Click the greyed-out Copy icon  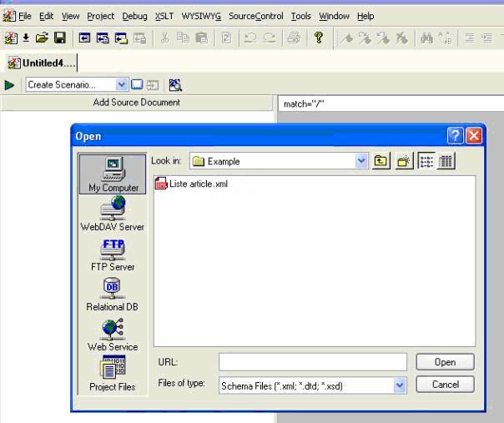pyautogui.click(x=184, y=38)
